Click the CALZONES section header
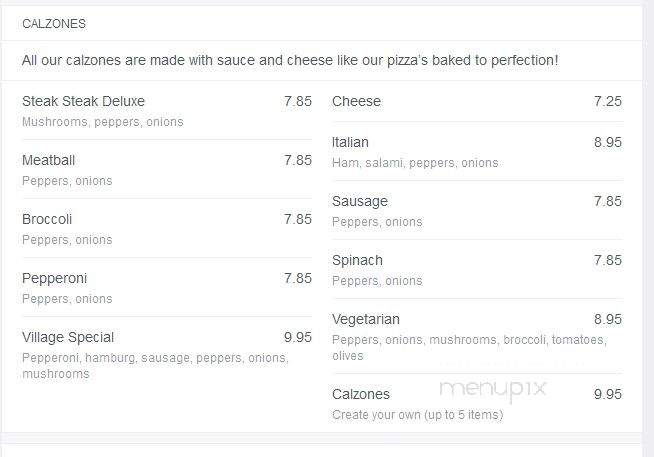The height and width of the screenshot is (457, 654). [x=54, y=24]
